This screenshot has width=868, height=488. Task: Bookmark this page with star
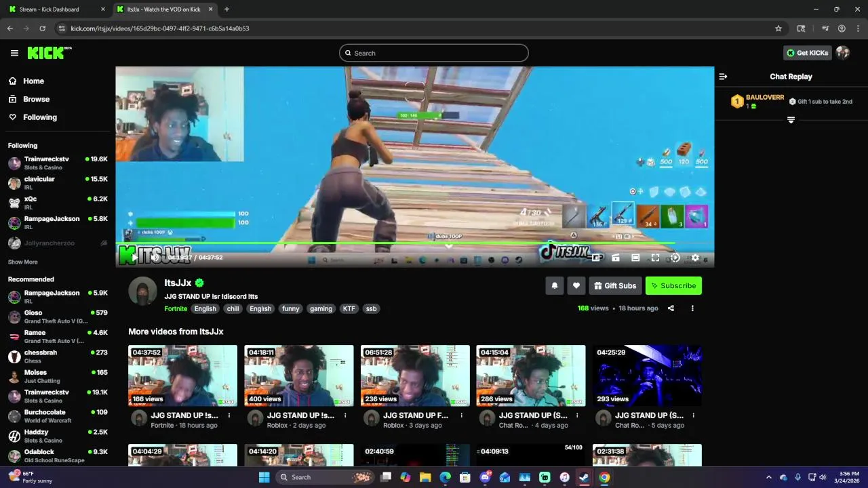tap(778, 28)
